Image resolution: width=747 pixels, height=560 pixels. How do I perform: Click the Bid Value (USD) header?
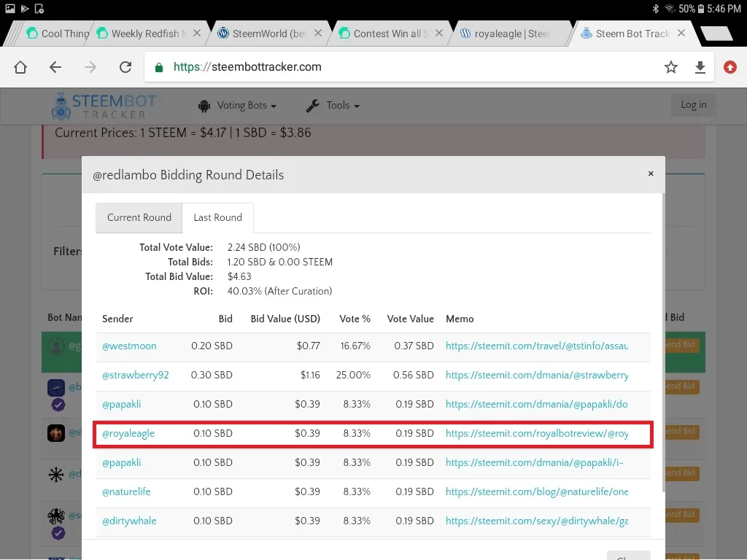point(285,319)
